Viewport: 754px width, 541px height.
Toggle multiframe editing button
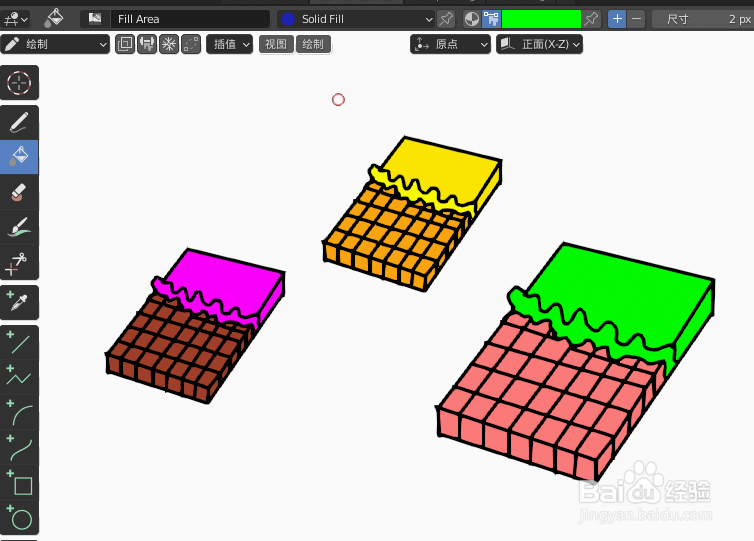(x=191, y=44)
